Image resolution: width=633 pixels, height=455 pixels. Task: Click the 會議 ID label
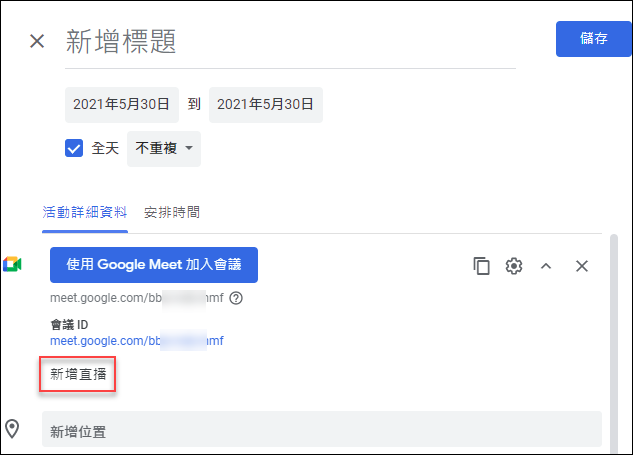[69, 325]
